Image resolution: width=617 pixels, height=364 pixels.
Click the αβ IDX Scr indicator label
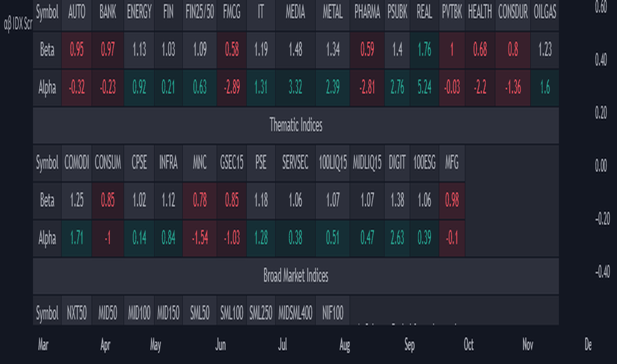(18, 24)
